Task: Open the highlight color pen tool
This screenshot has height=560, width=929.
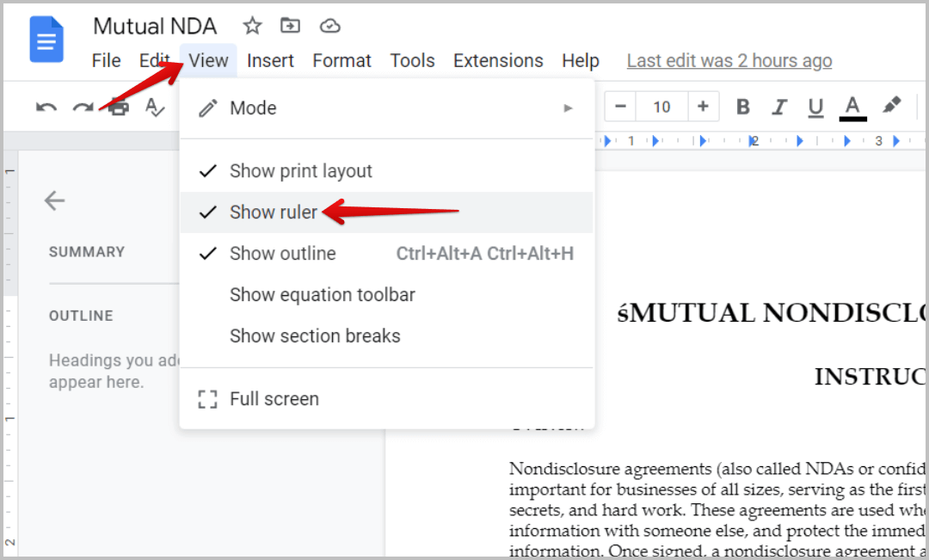Action: tap(892, 106)
